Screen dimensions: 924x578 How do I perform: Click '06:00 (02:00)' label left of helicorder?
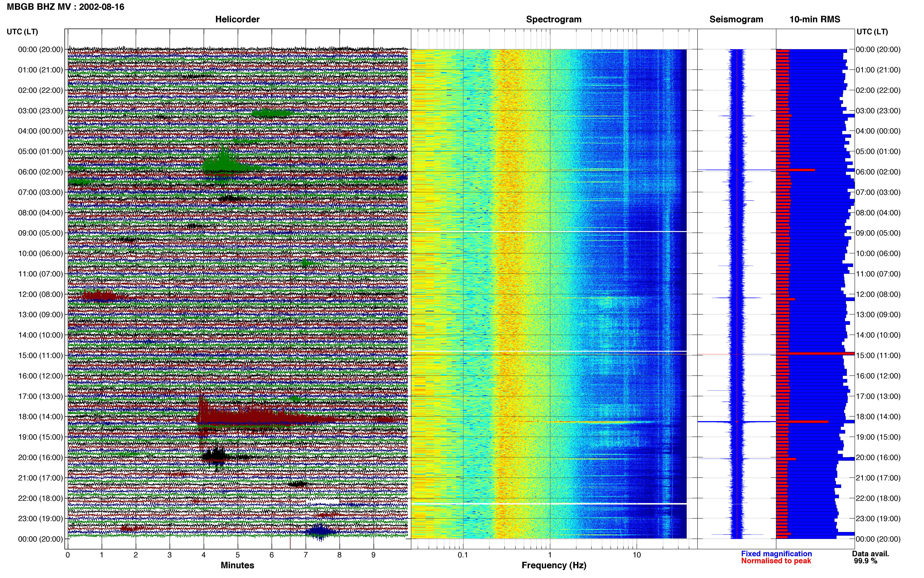click(x=41, y=172)
